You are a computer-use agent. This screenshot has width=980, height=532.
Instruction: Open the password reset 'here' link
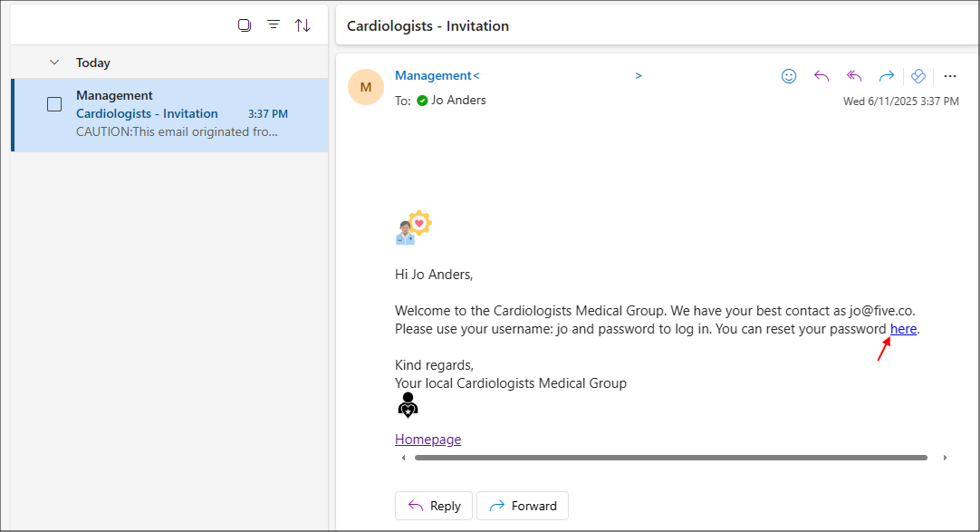(903, 329)
